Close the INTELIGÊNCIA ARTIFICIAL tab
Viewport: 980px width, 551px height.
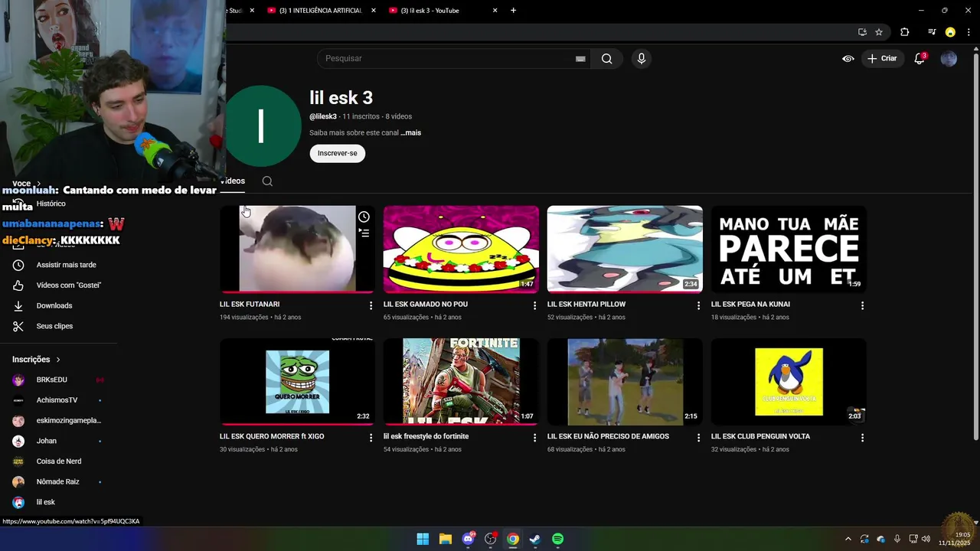coord(374,11)
